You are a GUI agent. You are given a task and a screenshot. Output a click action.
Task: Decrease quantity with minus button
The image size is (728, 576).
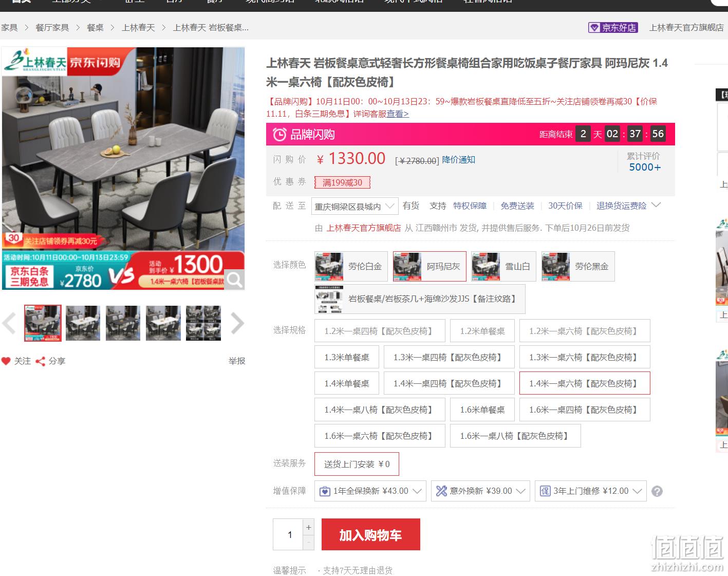[x=309, y=542]
